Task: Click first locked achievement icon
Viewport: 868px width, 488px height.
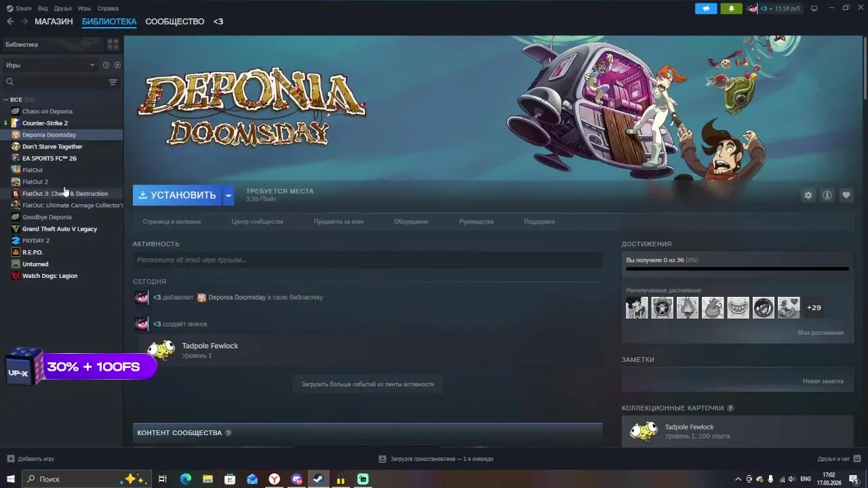Action: coord(637,308)
